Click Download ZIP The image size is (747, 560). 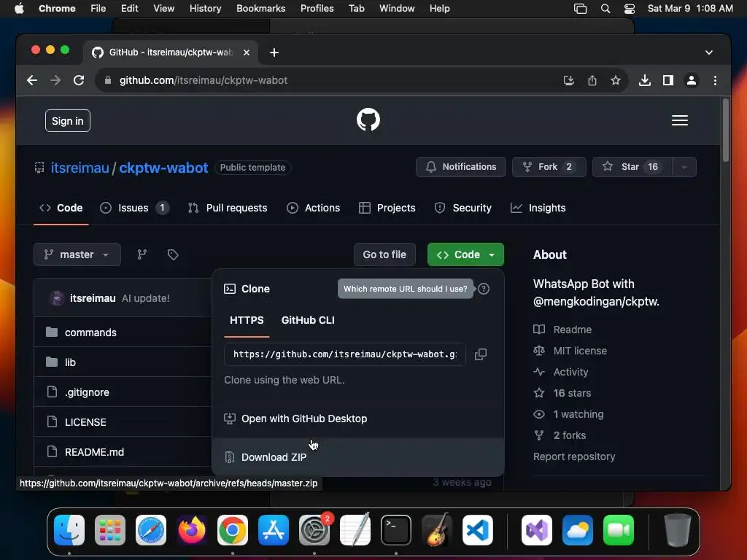(357, 457)
